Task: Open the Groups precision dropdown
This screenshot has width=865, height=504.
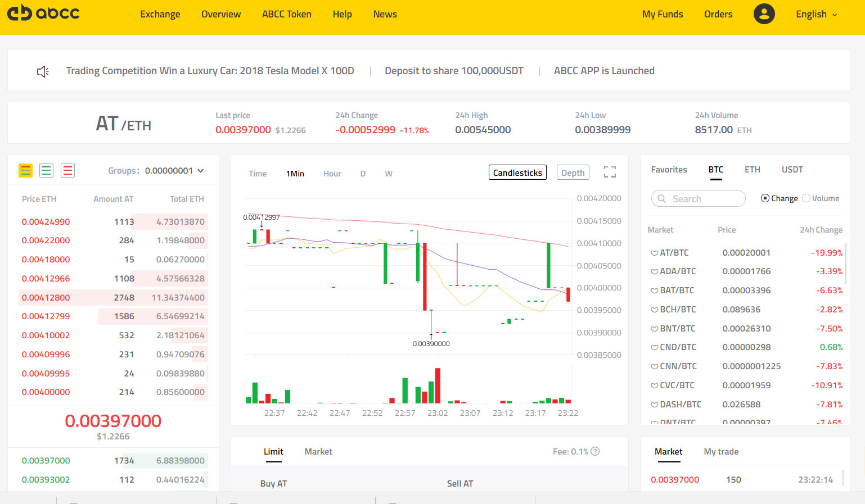Action: [174, 171]
